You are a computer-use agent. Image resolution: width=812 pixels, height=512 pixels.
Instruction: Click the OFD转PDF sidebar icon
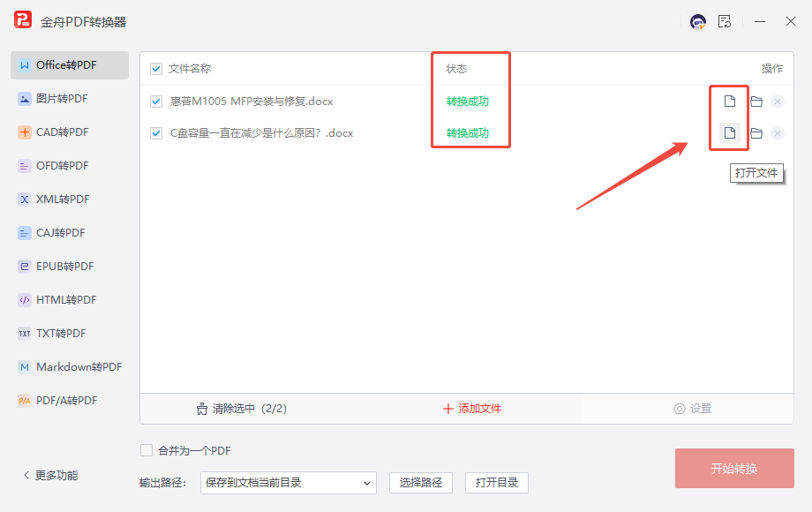point(25,166)
